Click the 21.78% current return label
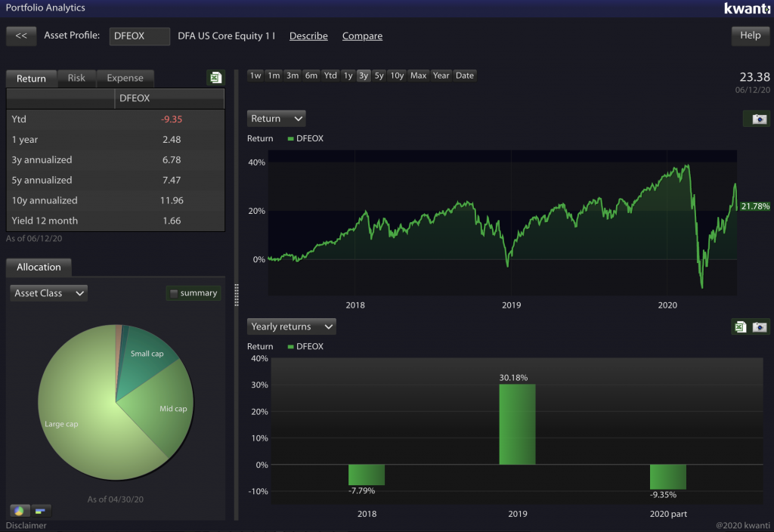The image size is (774, 532). (x=755, y=206)
